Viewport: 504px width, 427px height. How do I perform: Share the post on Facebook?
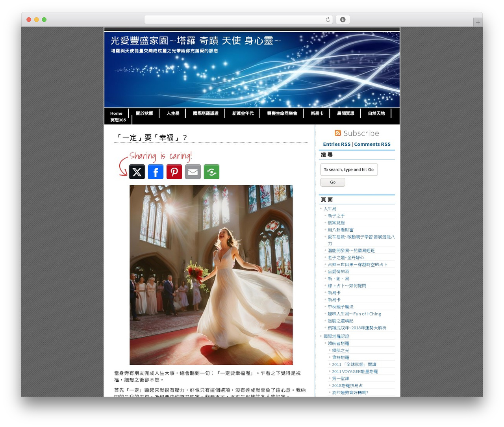[156, 172]
